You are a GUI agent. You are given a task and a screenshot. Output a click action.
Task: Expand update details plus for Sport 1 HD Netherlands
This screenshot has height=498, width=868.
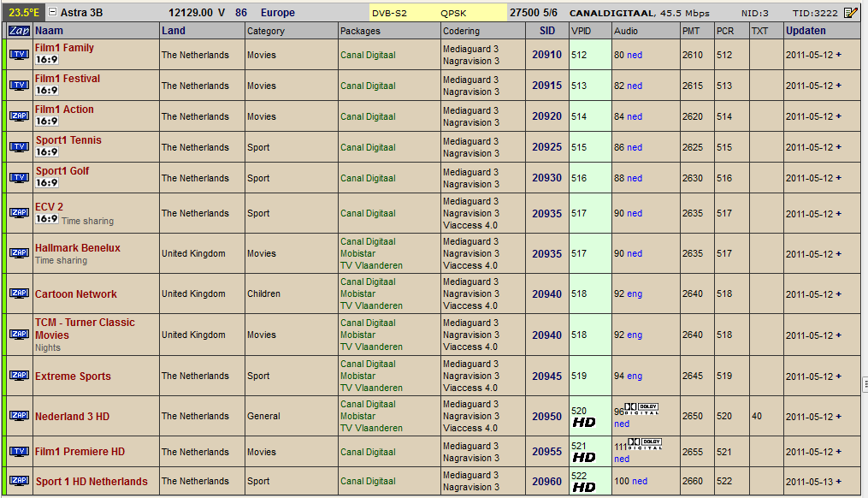click(839, 482)
